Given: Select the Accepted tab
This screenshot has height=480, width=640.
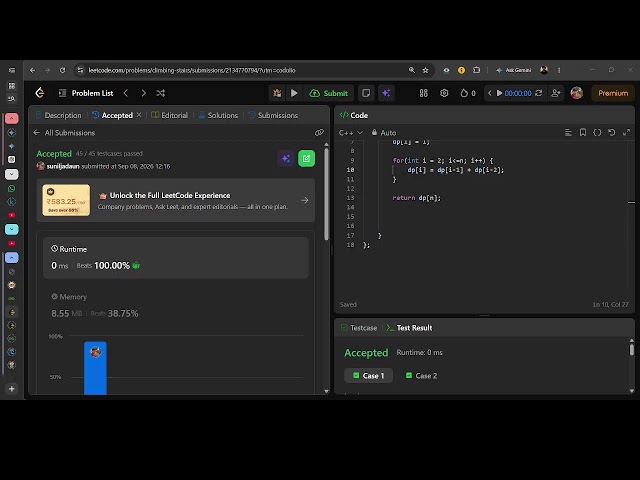Looking at the screenshot, I should (113, 116).
